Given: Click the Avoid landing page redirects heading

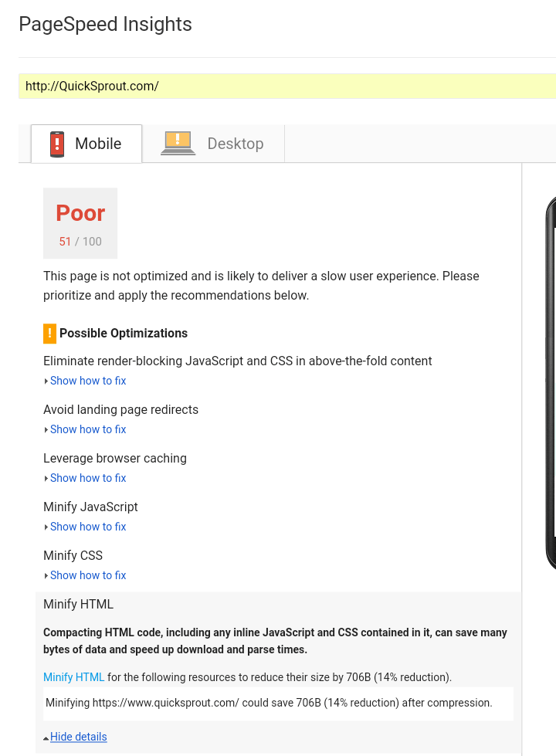Looking at the screenshot, I should pyautogui.click(x=120, y=409).
